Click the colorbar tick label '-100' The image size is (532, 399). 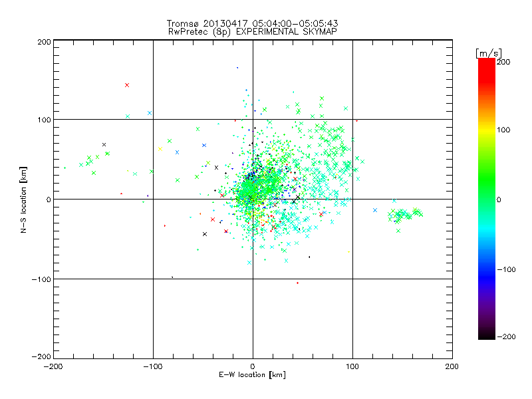506,269
